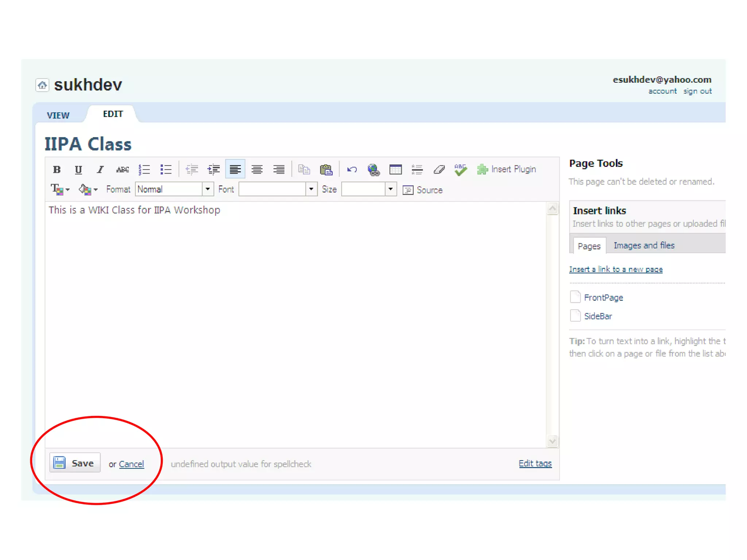Click the undo arrow icon
The width and height of the screenshot is (747, 560).
(x=352, y=170)
